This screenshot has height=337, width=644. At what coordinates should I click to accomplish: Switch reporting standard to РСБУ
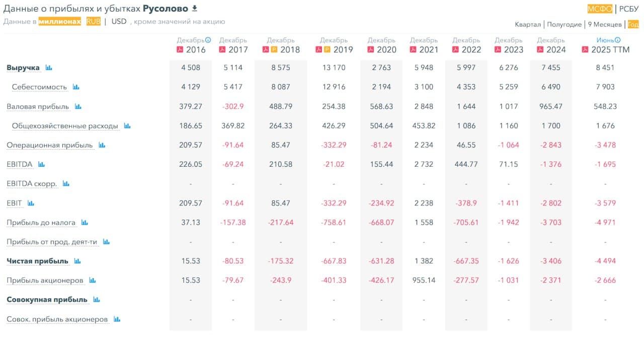[628, 9]
